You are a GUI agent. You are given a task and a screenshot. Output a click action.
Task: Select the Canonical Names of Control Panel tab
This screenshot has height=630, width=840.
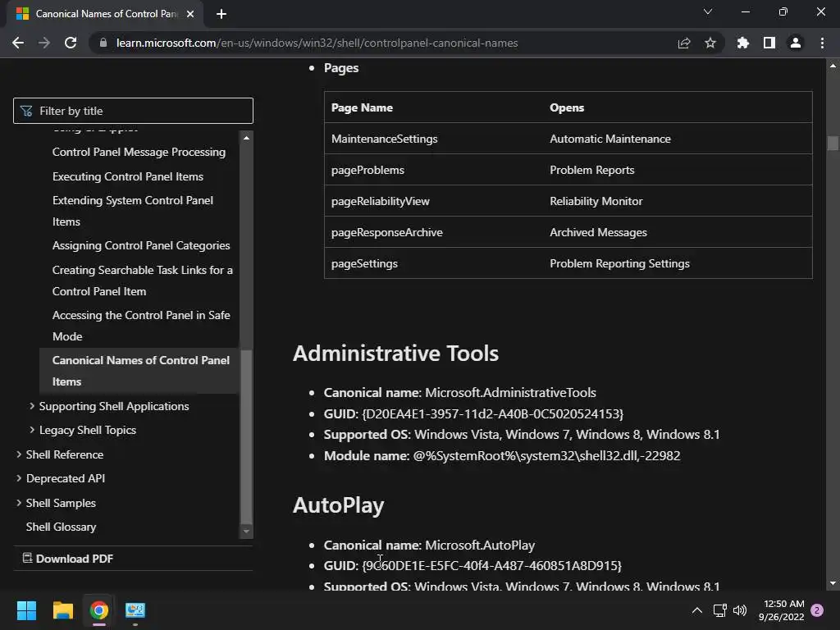104,14
